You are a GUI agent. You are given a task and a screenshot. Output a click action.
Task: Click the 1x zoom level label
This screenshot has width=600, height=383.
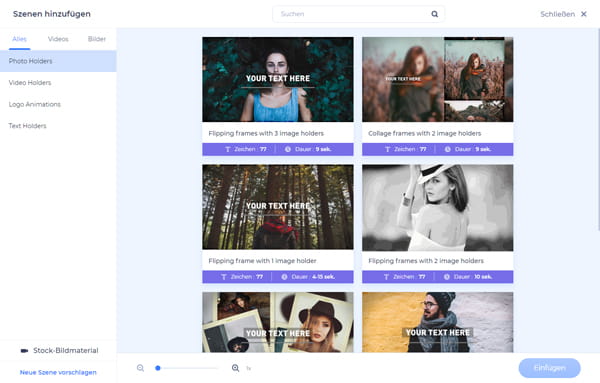pyautogui.click(x=248, y=368)
